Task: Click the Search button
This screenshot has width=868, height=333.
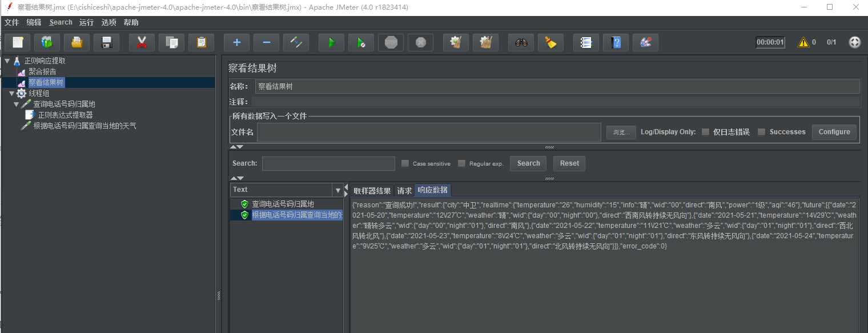Action: click(x=528, y=163)
